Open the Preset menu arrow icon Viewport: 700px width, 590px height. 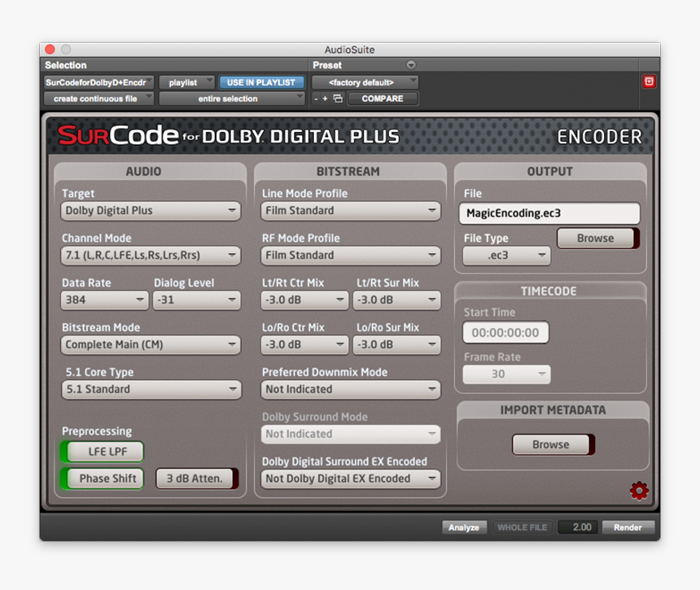point(411,65)
